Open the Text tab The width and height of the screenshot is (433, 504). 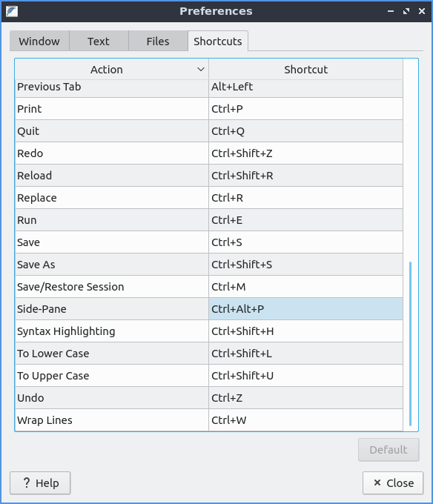99,42
